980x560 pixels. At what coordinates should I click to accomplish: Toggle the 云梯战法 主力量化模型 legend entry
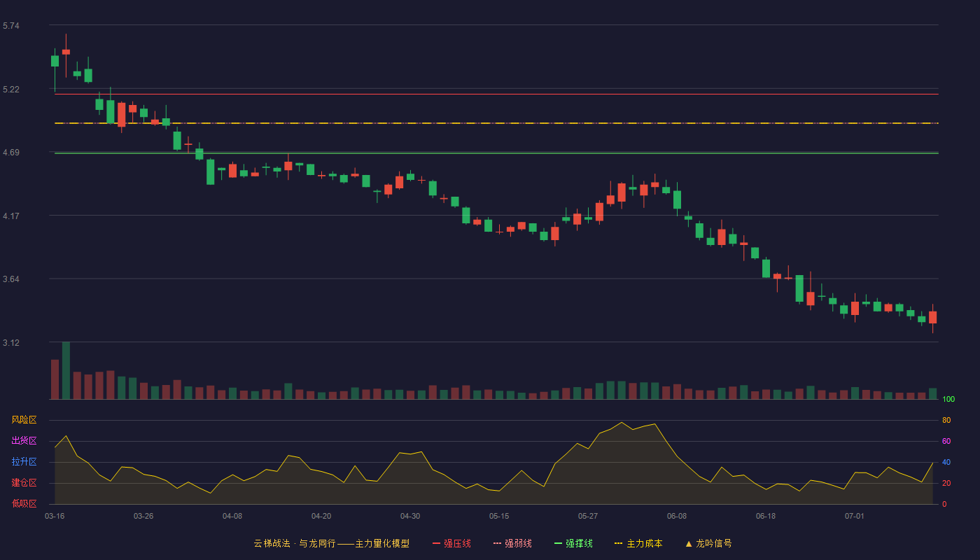[331, 543]
